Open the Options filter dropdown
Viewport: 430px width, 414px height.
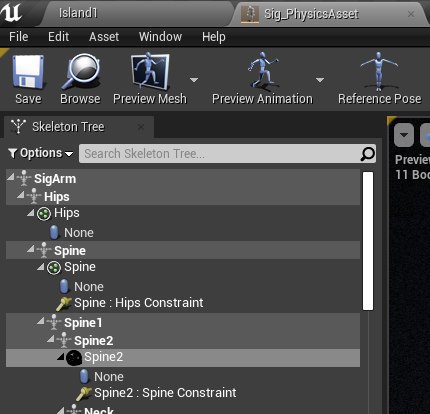pos(41,153)
